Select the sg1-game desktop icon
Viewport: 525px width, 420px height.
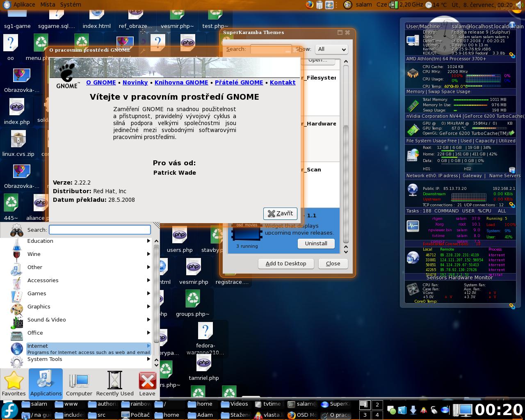[x=17, y=20]
